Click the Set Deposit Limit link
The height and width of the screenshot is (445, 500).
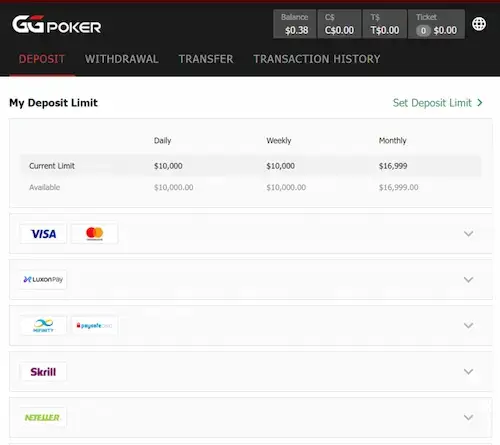pyautogui.click(x=438, y=103)
